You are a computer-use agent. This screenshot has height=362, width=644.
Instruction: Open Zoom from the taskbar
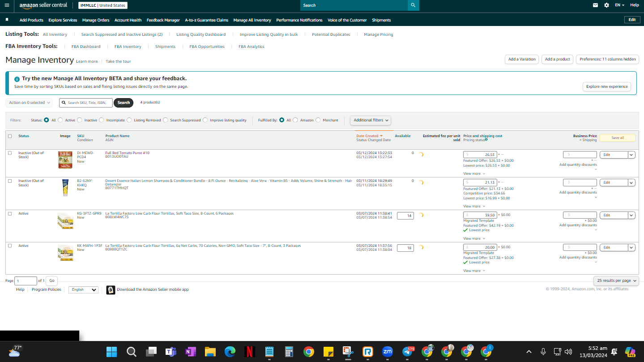[x=388, y=352]
